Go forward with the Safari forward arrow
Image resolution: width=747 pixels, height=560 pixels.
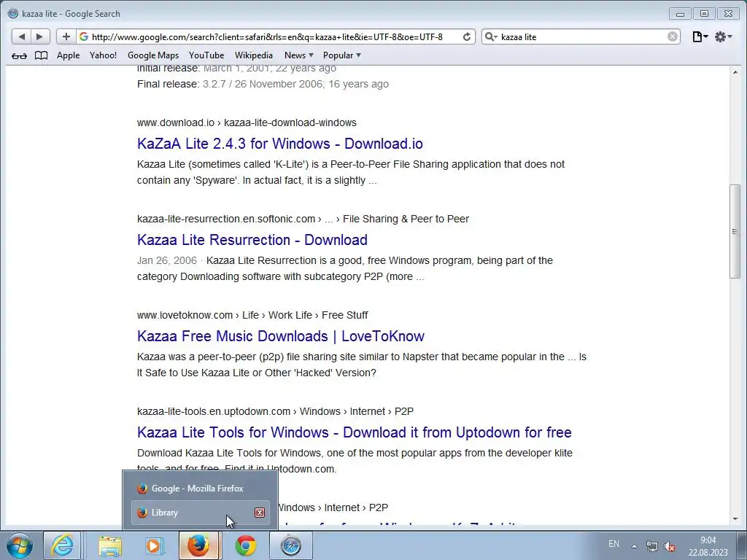tap(40, 36)
